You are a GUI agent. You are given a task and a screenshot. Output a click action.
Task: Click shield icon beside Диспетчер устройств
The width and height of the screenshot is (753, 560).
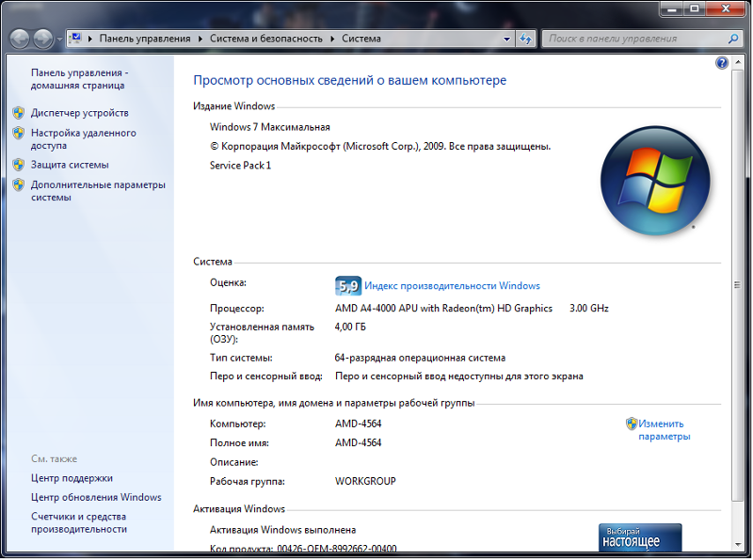coord(18,113)
